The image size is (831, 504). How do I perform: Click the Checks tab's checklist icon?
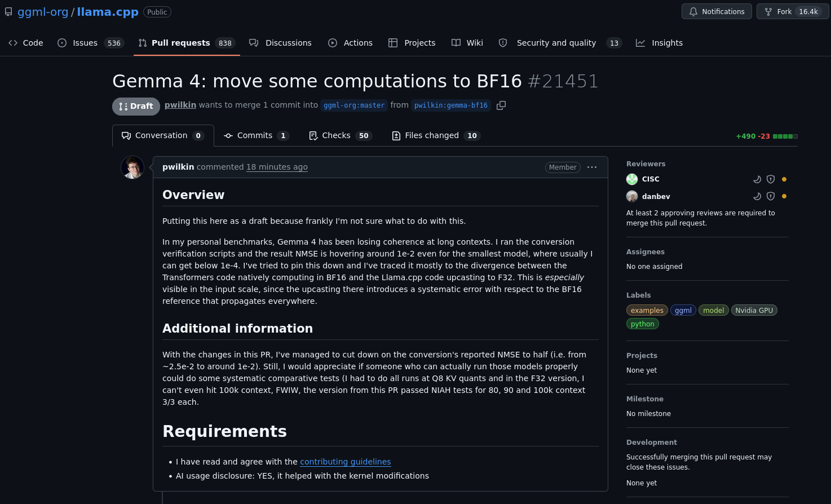pos(313,136)
